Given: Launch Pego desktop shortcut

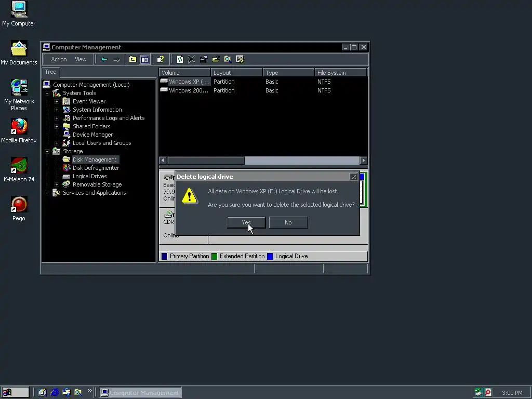Looking at the screenshot, I should click(19, 209).
